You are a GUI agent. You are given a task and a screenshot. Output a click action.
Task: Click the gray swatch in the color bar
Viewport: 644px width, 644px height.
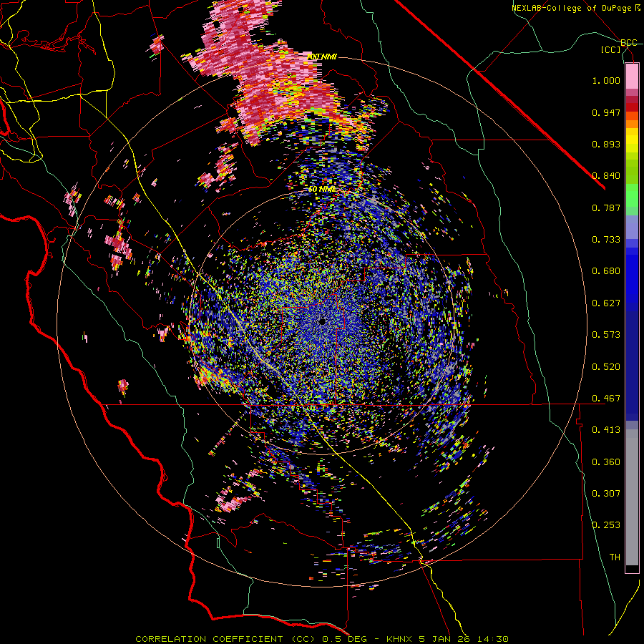632,497
